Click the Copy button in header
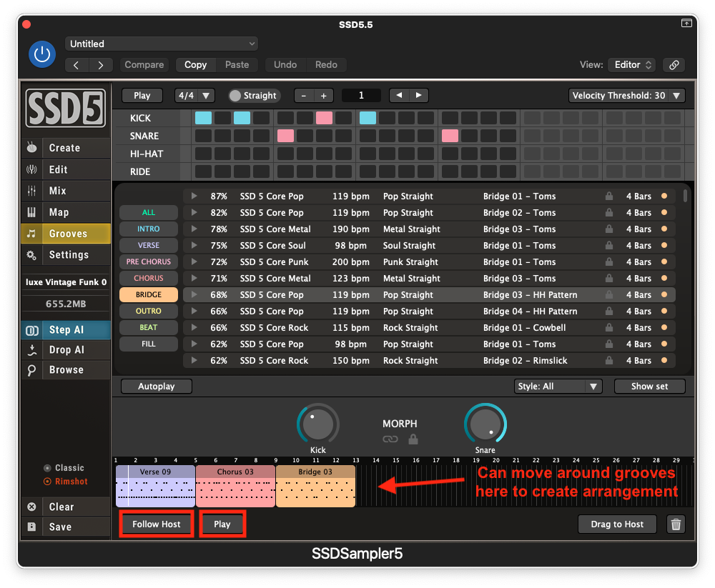 tap(196, 65)
